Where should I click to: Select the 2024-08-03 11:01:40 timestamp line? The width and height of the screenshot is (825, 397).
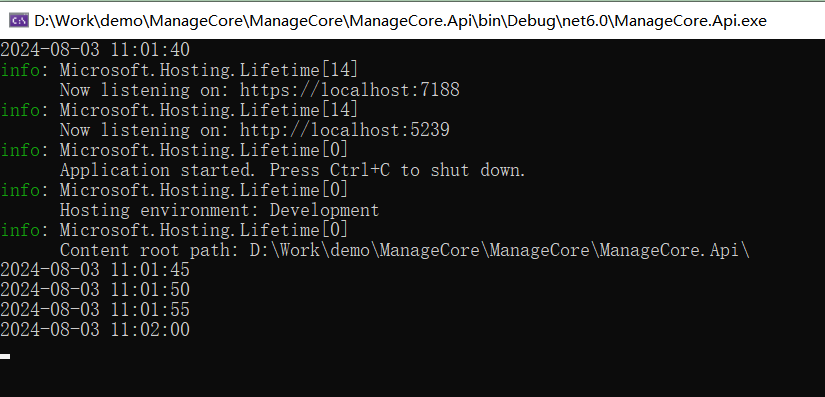(95, 50)
